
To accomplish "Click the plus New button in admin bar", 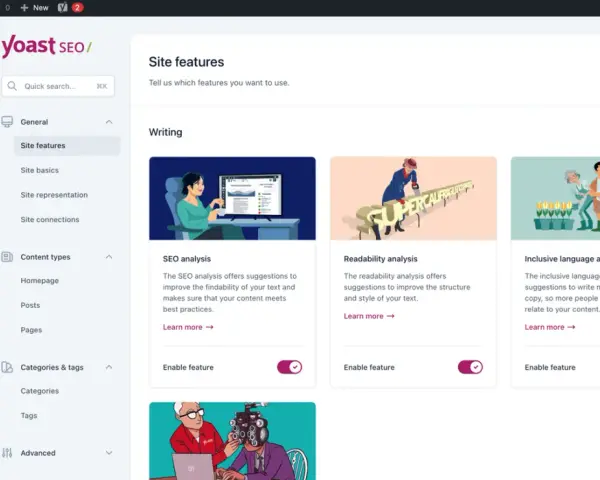I will click(x=34, y=8).
